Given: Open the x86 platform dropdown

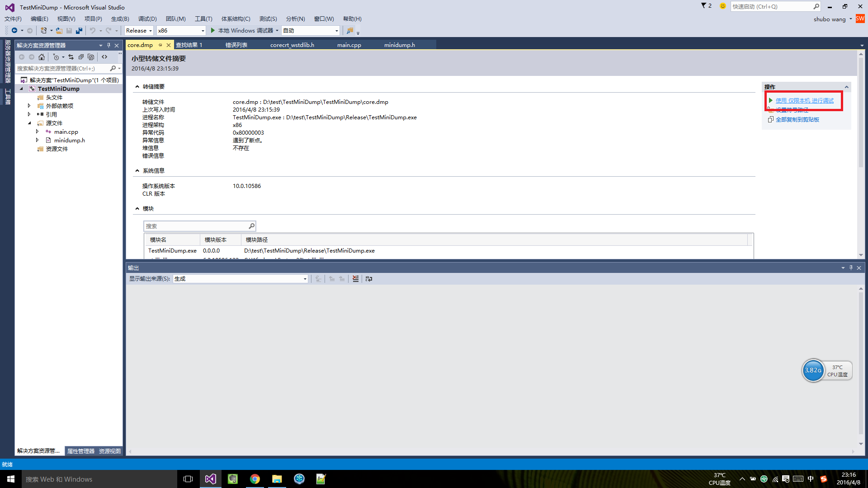Looking at the screenshot, I should point(181,31).
